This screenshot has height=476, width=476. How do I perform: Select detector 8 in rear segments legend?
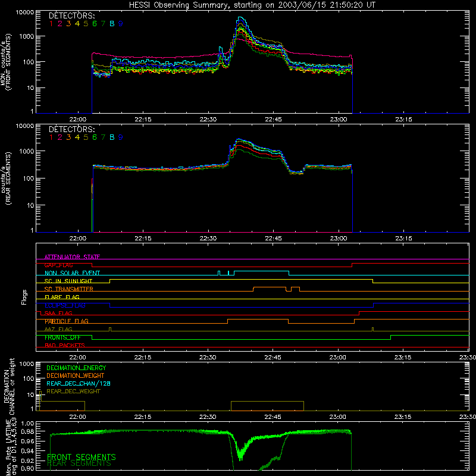pyautogui.click(x=112, y=137)
